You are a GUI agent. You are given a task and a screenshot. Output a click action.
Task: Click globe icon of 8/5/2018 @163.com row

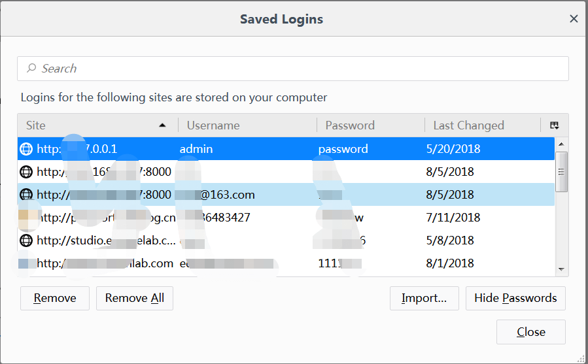pyautogui.click(x=26, y=194)
